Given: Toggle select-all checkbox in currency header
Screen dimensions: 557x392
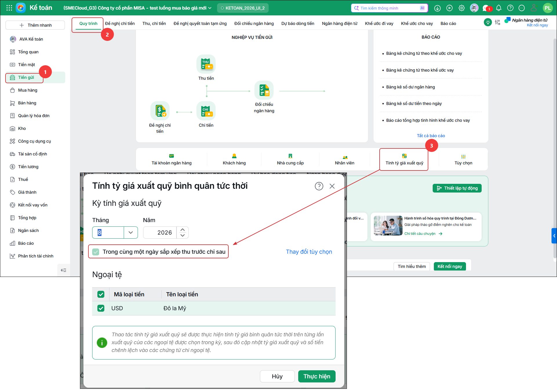Looking at the screenshot, I should (101, 294).
